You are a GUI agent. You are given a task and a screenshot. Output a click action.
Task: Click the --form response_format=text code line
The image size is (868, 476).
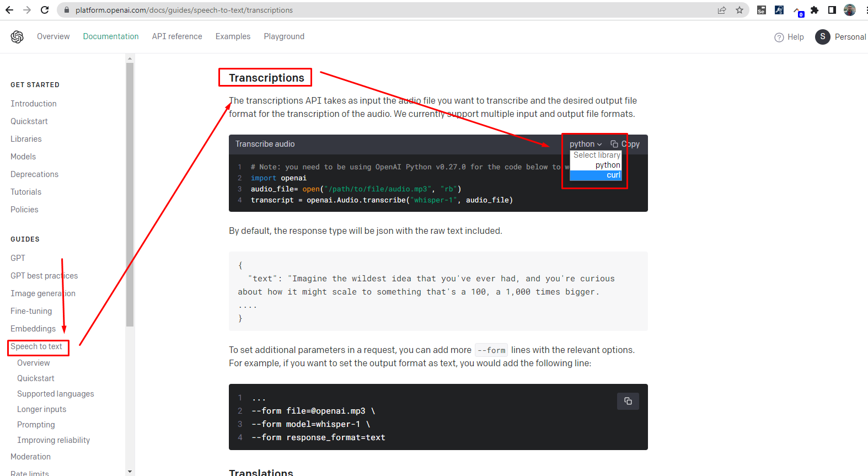318,437
